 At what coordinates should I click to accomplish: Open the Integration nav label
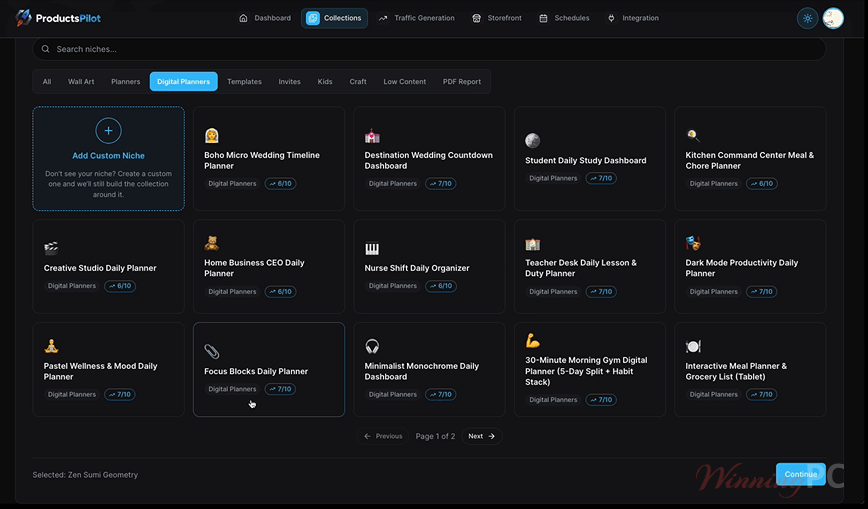click(x=640, y=18)
